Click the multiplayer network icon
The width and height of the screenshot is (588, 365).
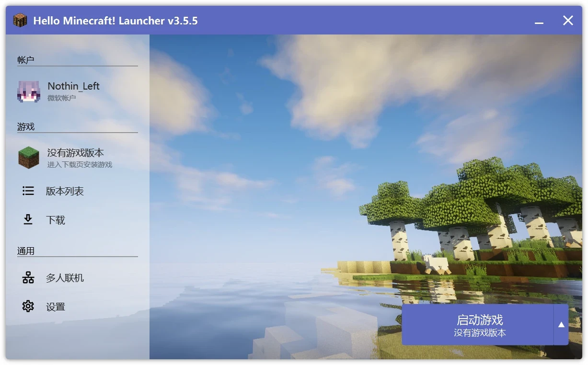point(28,278)
